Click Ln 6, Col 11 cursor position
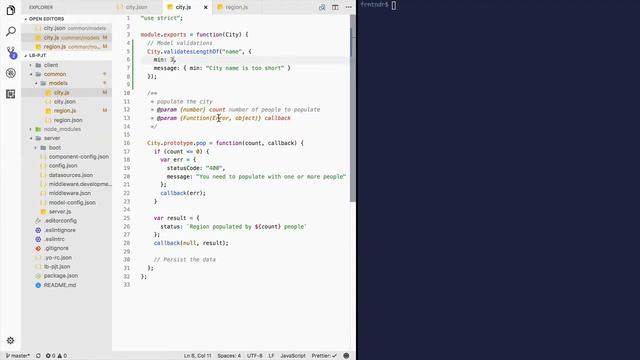 pyautogui.click(x=198, y=356)
